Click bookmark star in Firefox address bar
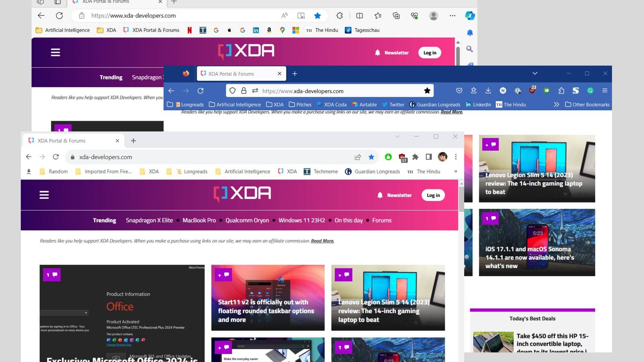 tap(427, 91)
